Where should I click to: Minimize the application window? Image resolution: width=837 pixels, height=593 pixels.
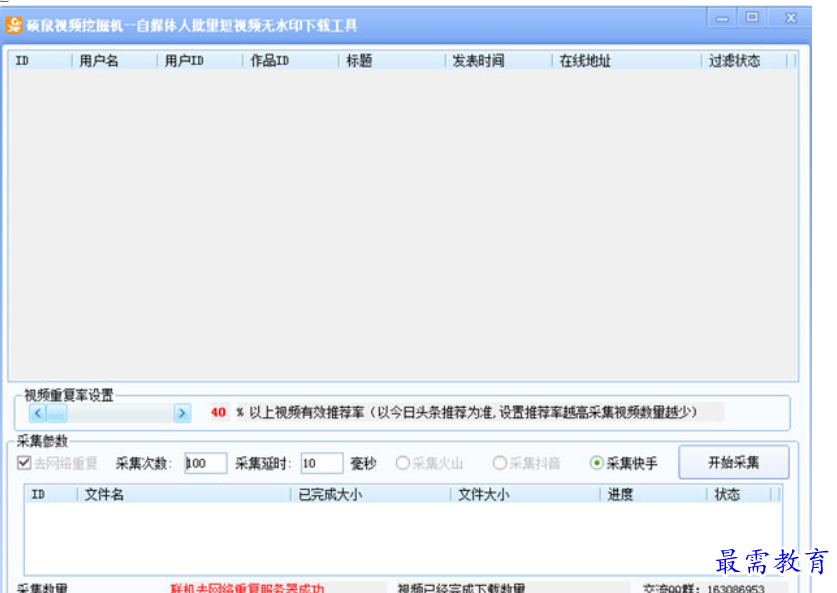point(722,19)
